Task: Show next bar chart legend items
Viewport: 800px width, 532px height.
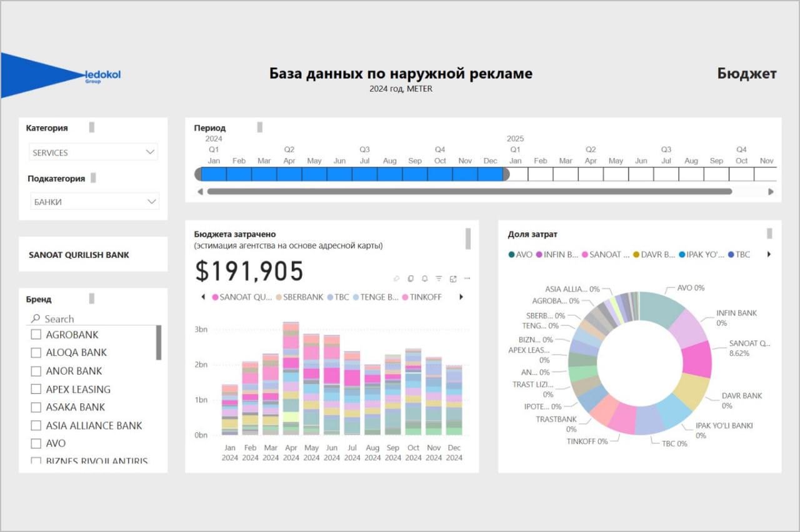Action: point(461,297)
